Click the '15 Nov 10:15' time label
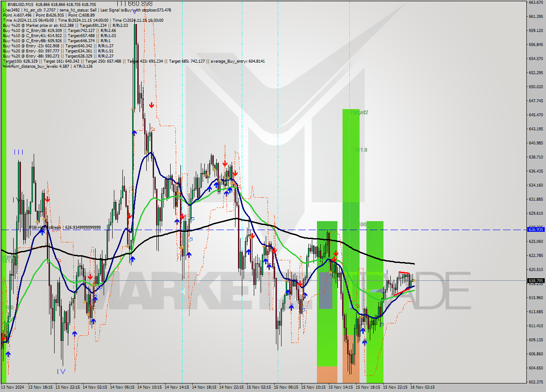Image resolution: width=546 pixels, height=392 pixels. [x=314, y=387]
